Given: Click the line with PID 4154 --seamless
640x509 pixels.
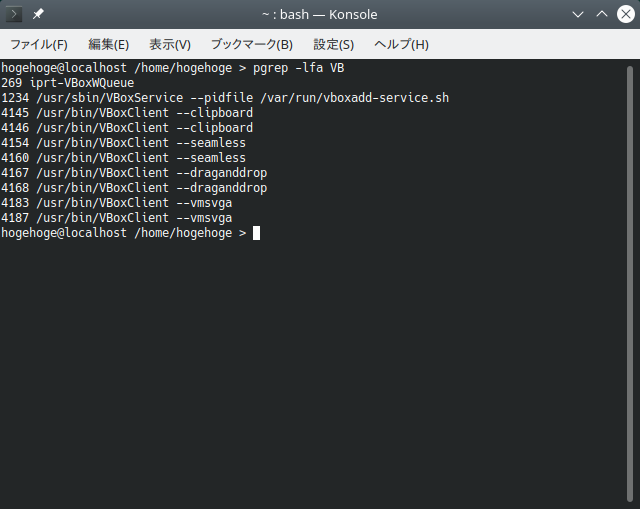Looking at the screenshot, I should 123,143.
